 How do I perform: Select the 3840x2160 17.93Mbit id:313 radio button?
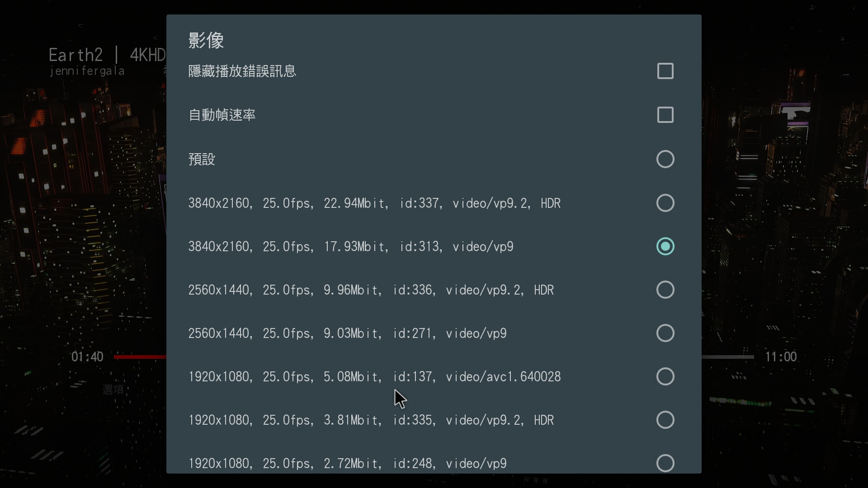pos(665,246)
